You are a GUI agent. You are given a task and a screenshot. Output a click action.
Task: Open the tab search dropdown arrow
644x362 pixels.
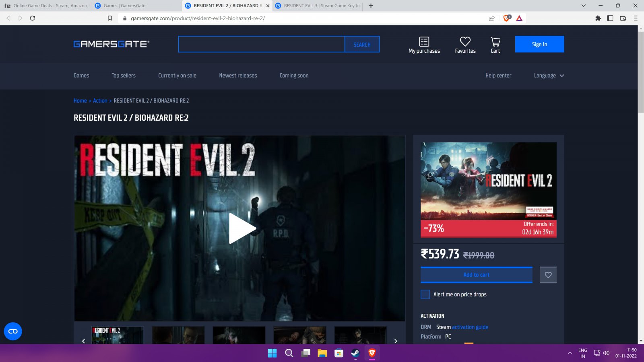click(583, 6)
